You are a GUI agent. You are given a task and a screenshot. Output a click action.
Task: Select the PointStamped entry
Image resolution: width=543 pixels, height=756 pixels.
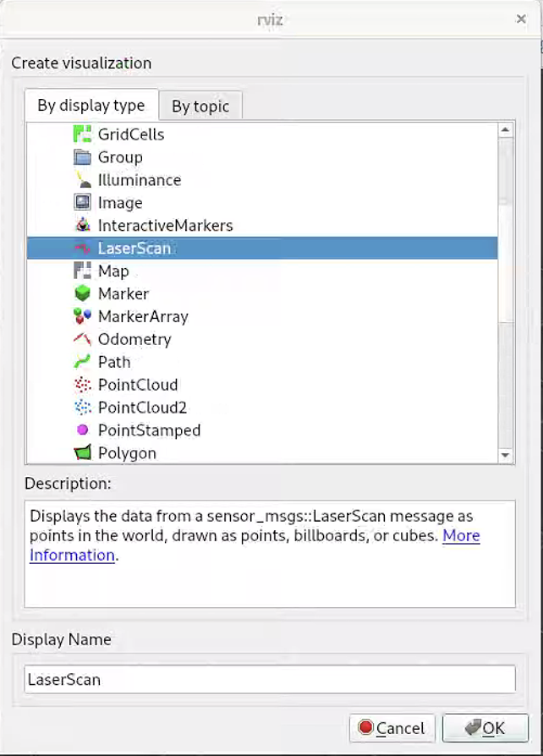tap(149, 430)
